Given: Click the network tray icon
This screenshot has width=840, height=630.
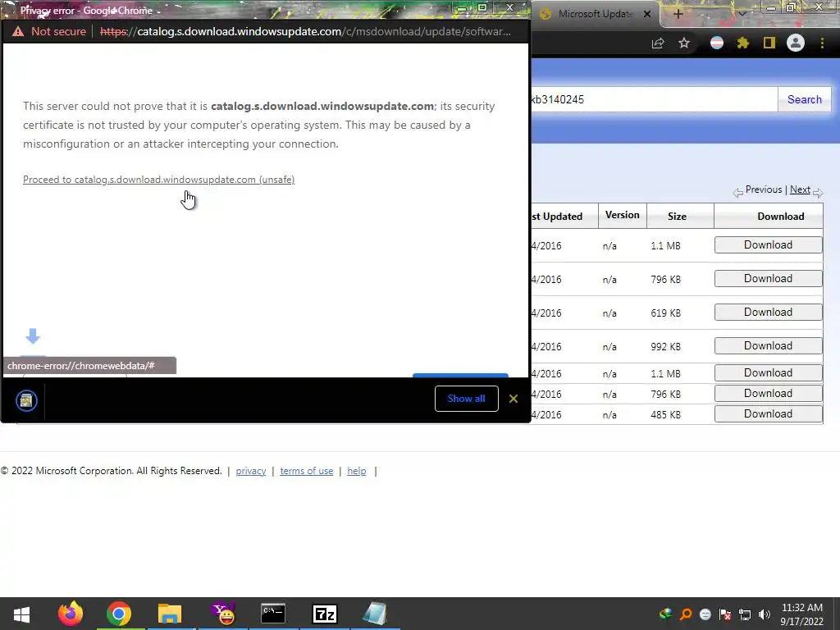Looking at the screenshot, I should coord(745,614).
